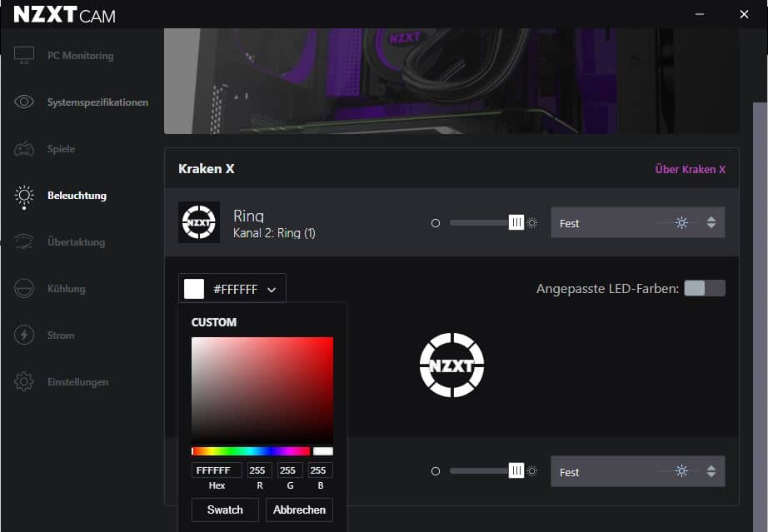Image resolution: width=768 pixels, height=532 pixels.
Task: Open the Über Kraken X link
Action: coord(690,169)
